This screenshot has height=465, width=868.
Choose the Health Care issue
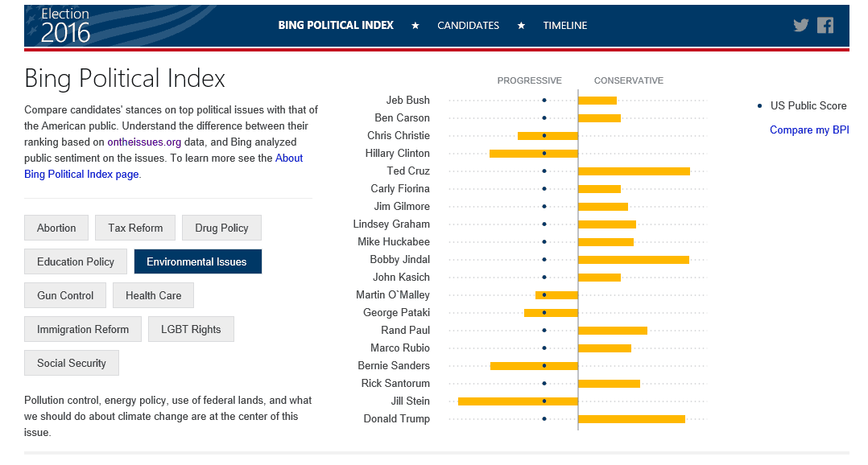click(153, 295)
